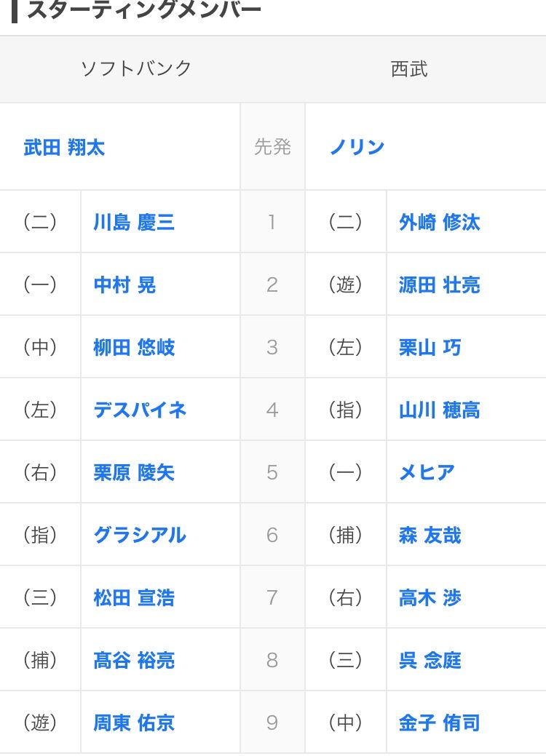Tap shortstop 周東 佑京's name
The image size is (546, 756).
(x=134, y=723)
